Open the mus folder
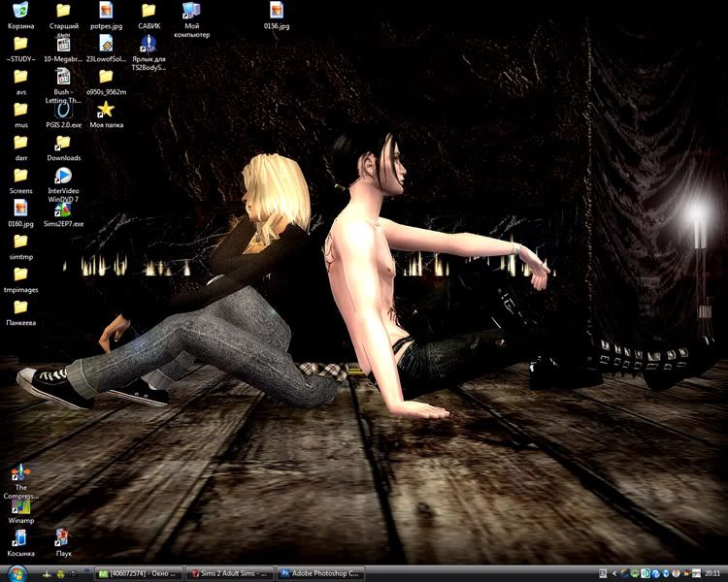Screen dimensions: 728x582 21,115
